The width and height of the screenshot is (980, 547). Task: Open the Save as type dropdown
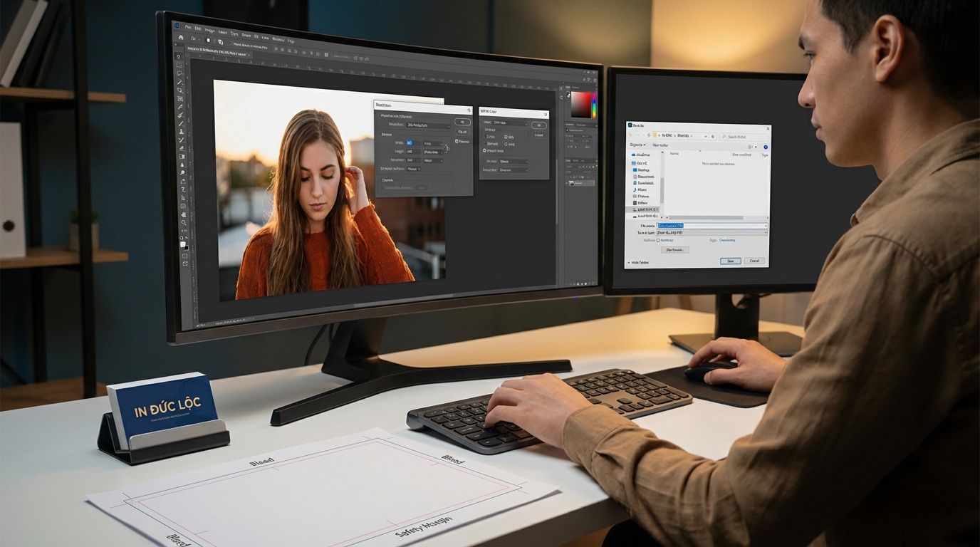pyautogui.click(x=711, y=233)
